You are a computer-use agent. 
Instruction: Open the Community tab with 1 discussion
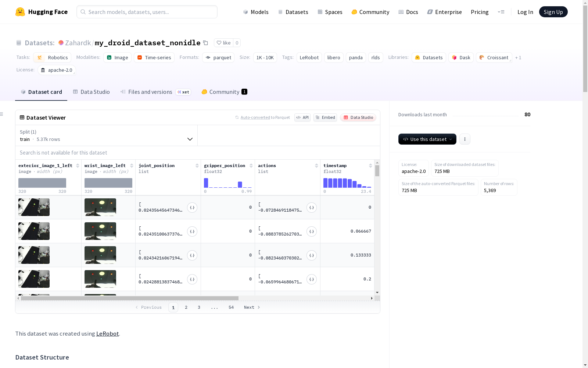(x=224, y=92)
